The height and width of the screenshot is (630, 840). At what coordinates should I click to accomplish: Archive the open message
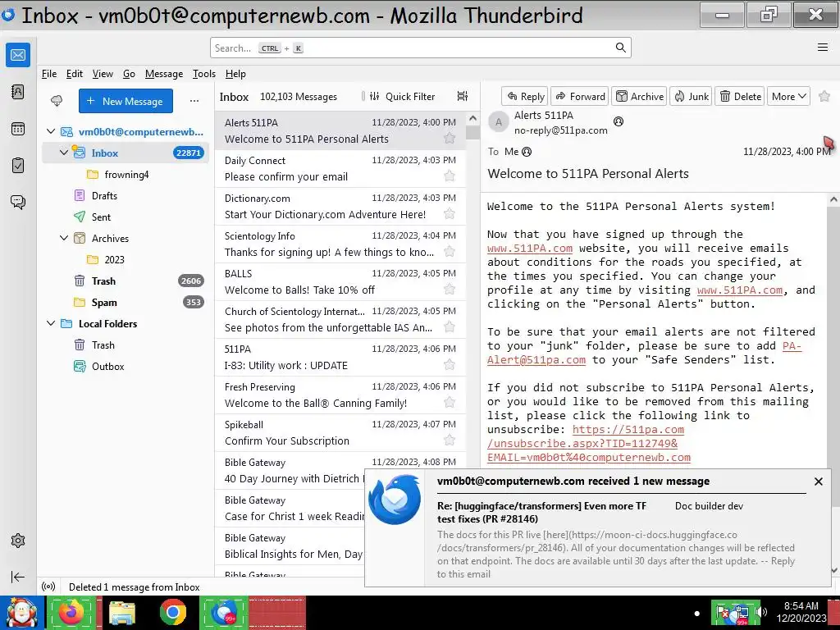point(639,97)
